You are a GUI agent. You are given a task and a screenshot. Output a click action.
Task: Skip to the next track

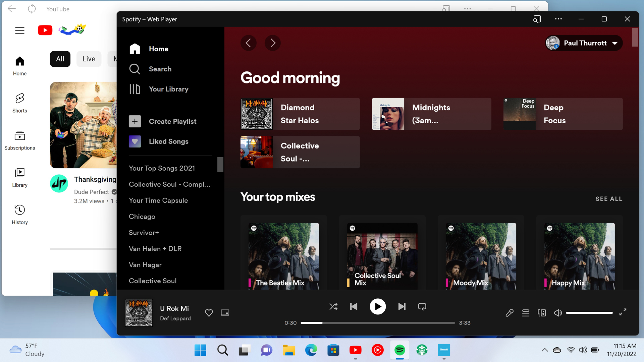[x=402, y=307]
